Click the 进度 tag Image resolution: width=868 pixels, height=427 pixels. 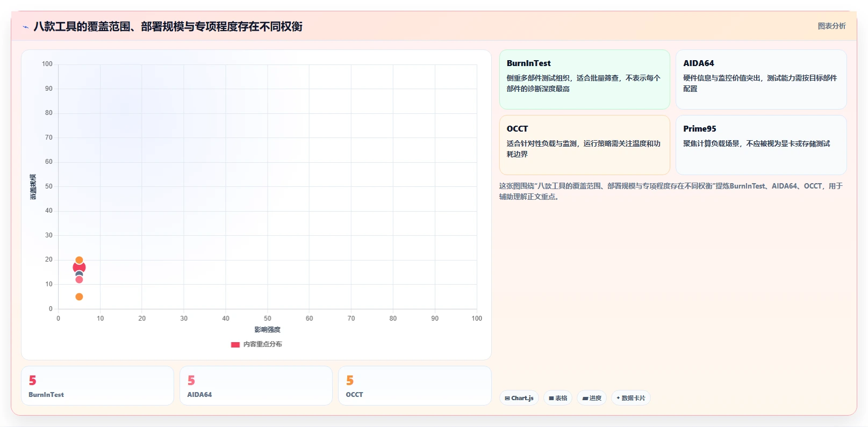coord(592,398)
